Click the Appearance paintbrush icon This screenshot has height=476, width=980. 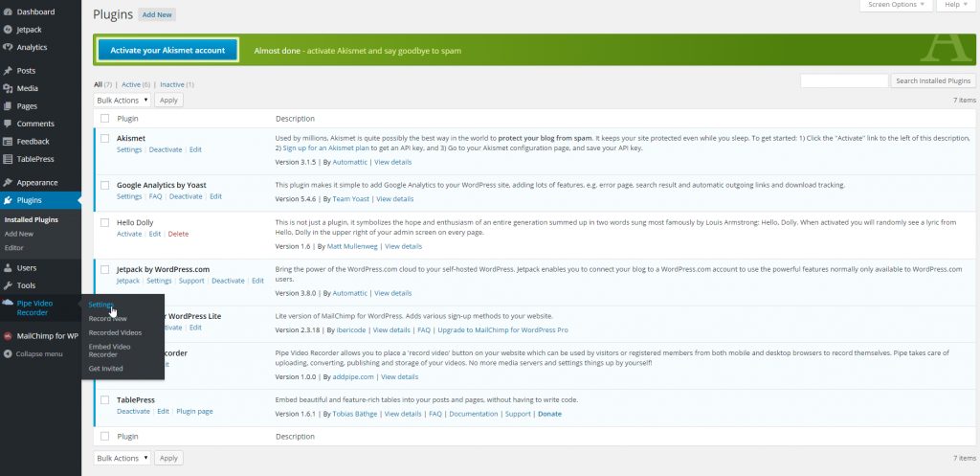click(x=8, y=183)
